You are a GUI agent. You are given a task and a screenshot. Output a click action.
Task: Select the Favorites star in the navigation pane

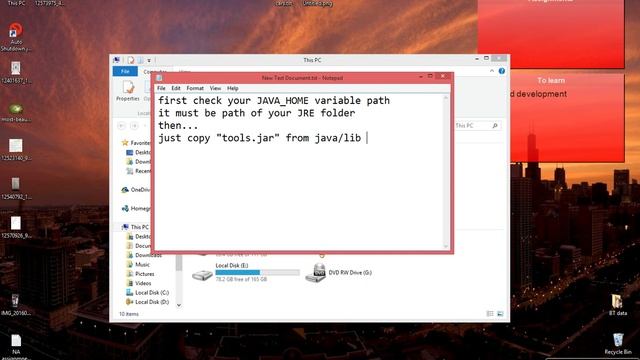[125, 143]
